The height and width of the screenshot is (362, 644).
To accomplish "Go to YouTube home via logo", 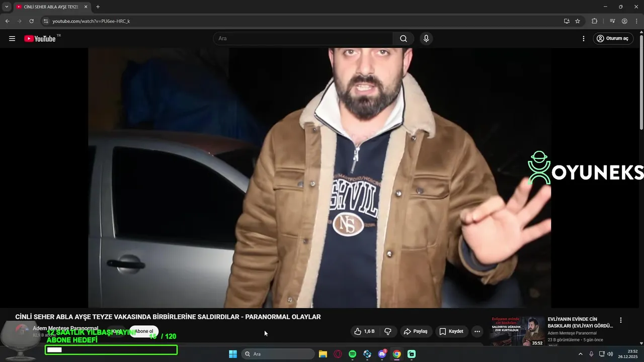I will 40,39.
